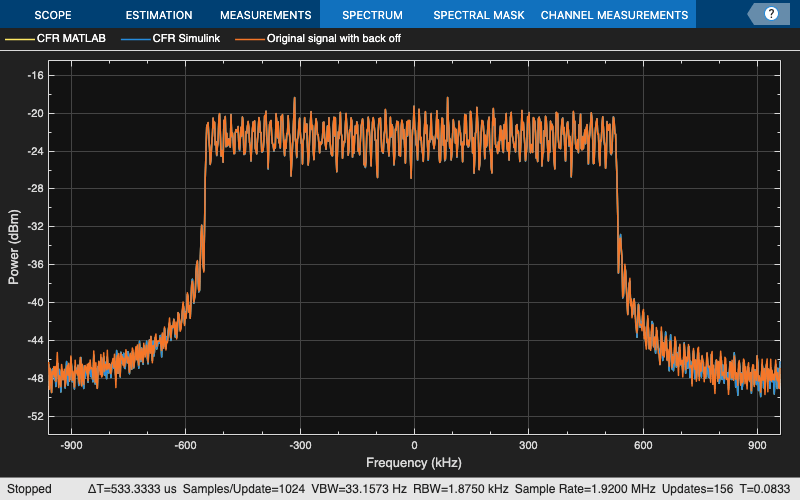Go to the SPECTRAL MASK tab

(479, 15)
